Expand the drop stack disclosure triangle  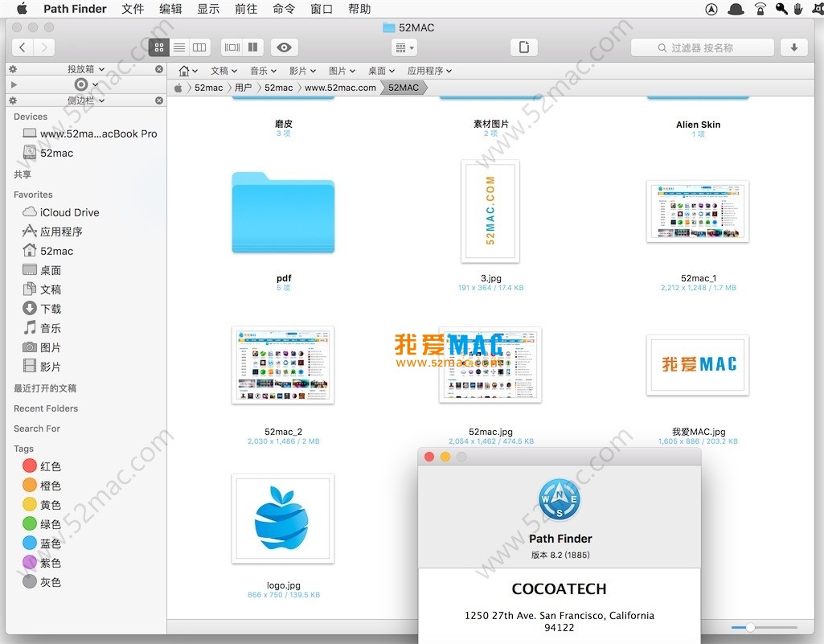[14, 84]
